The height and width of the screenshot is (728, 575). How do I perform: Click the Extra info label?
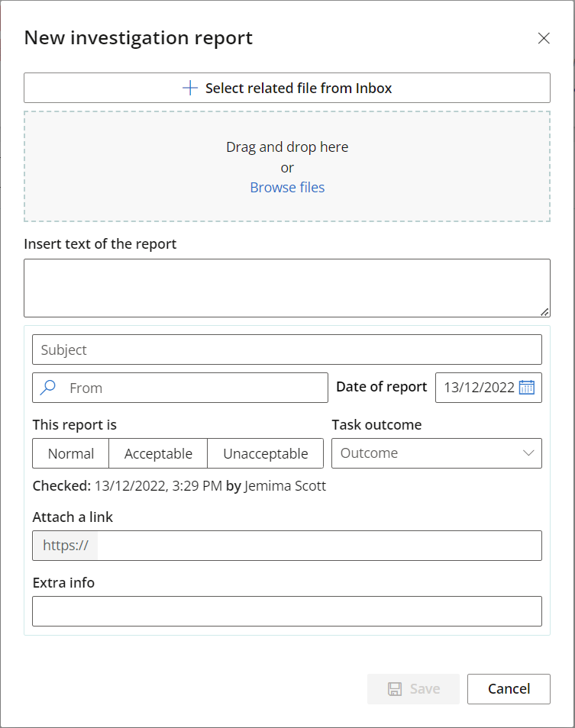[x=63, y=583]
